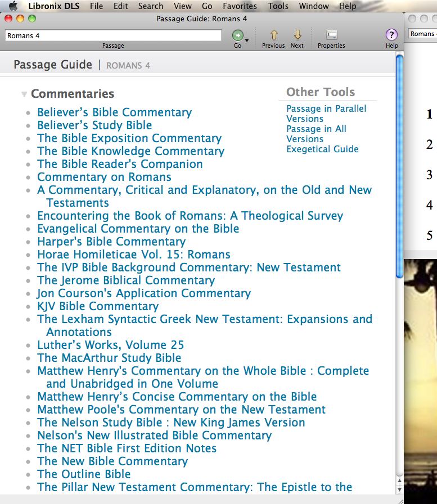This screenshot has height=504, width=437.
Task: Open Passage in Parallel Versions tool
Action: click(326, 114)
